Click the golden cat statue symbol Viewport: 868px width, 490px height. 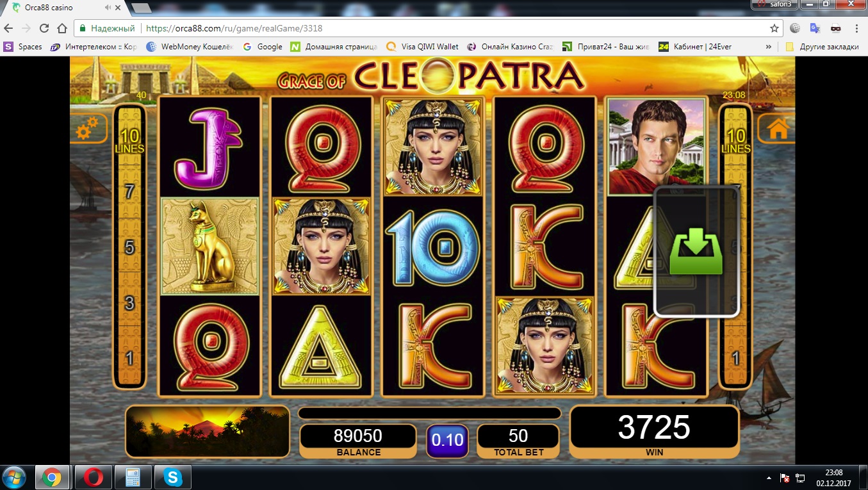tap(209, 247)
